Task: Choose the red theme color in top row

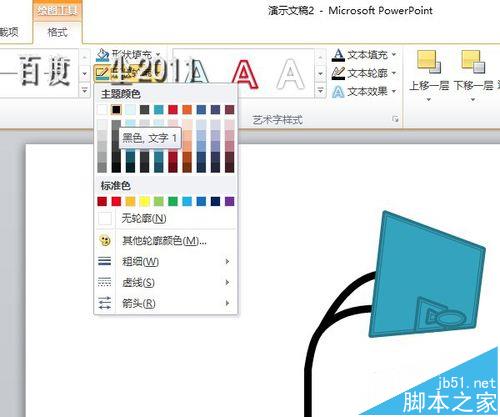Action: click(x=173, y=109)
